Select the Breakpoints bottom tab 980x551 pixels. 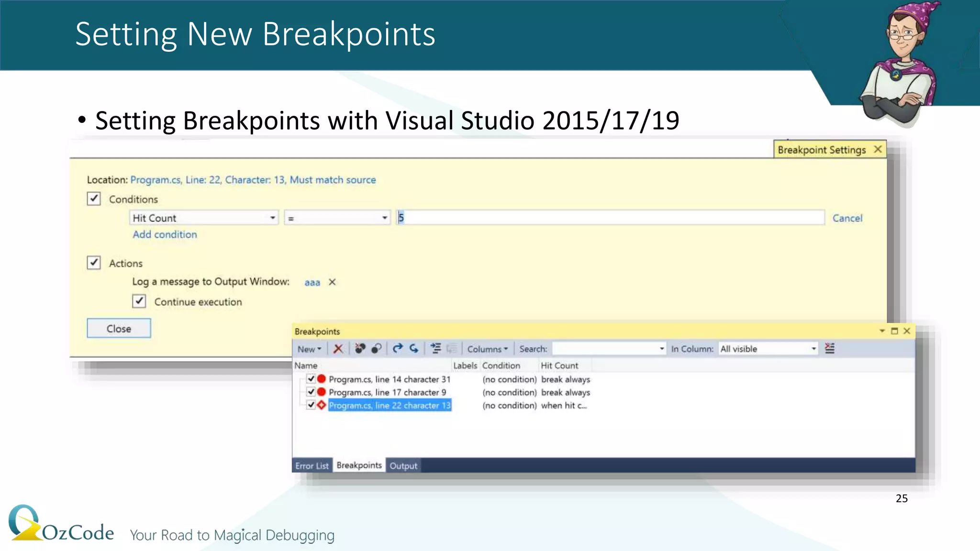(359, 465)
